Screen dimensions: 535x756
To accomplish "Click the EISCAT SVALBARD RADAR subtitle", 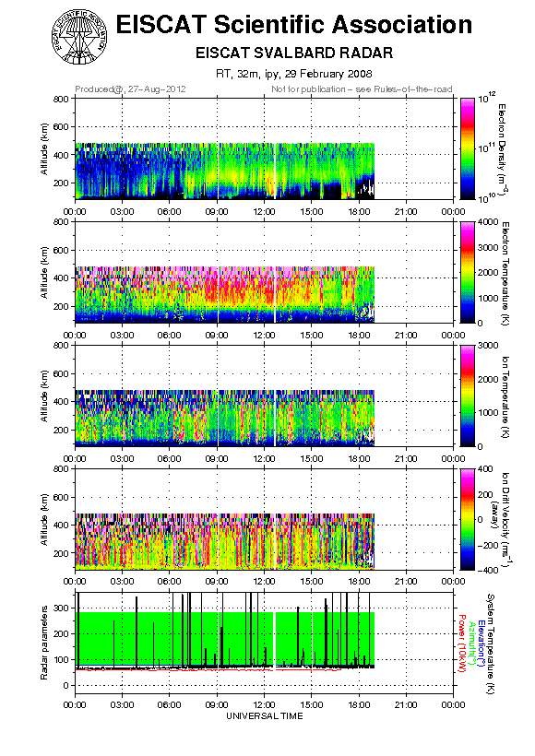I will (294, 53).
